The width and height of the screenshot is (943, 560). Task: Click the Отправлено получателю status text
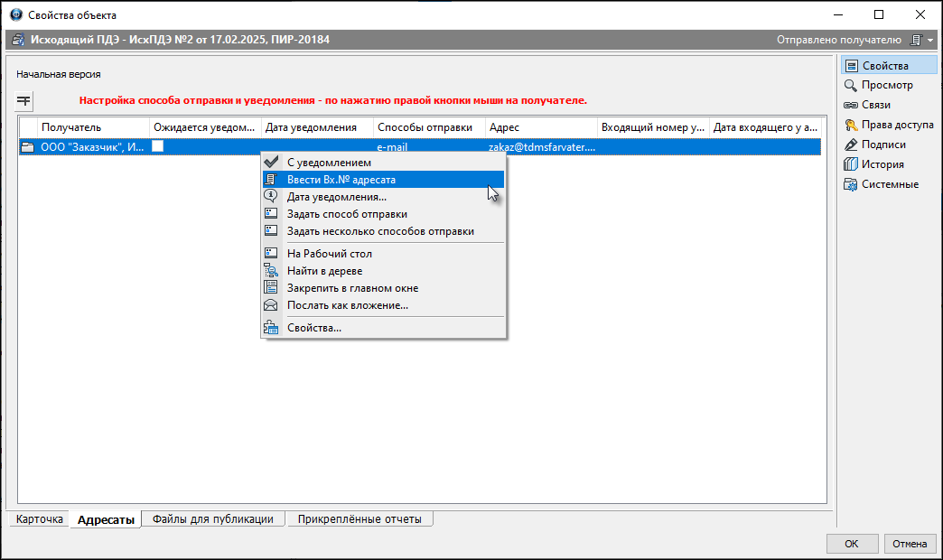click(839, 40)
